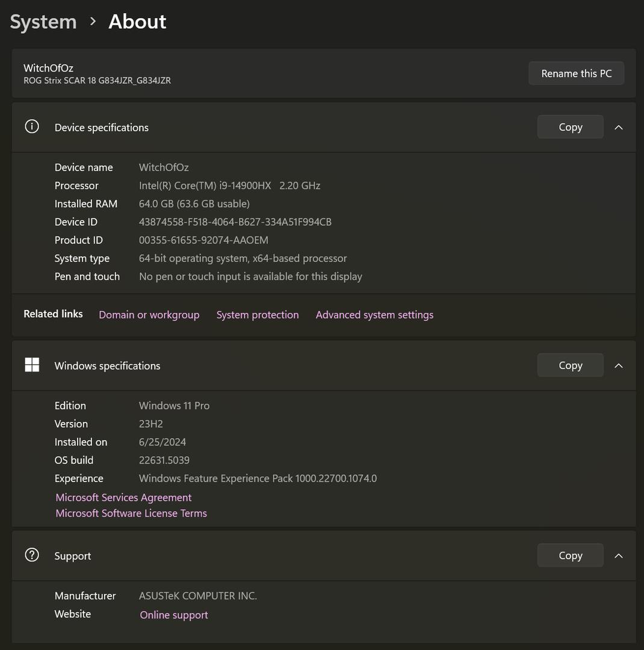Open the Microsoft Services Agreement
This screenshot has width=644, height=650.
click(123, 498)
